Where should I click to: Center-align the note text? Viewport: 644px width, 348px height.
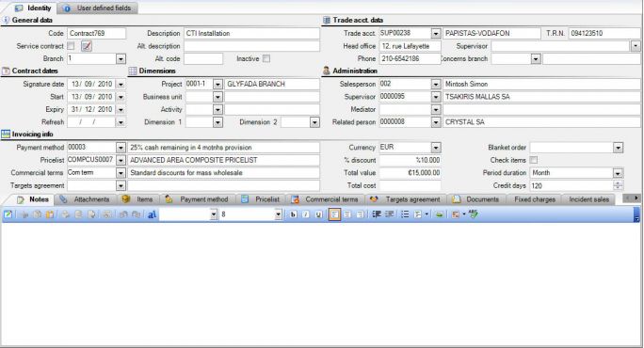pyautogui.click(x=347, y=214)
